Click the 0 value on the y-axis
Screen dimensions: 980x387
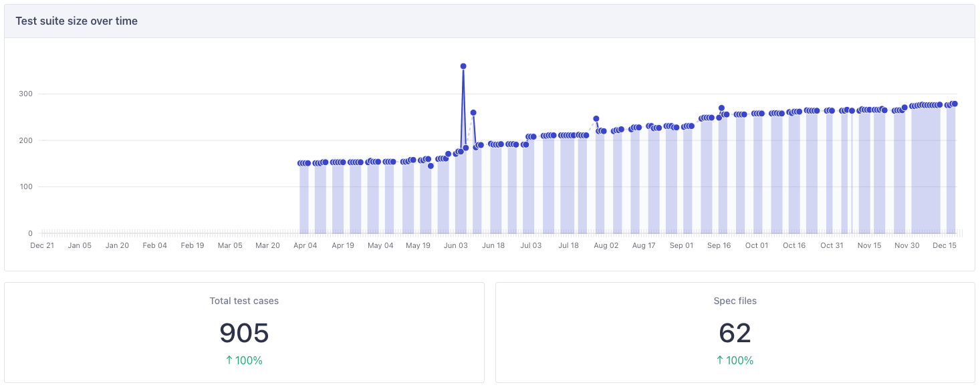click(x=31, y=233)
